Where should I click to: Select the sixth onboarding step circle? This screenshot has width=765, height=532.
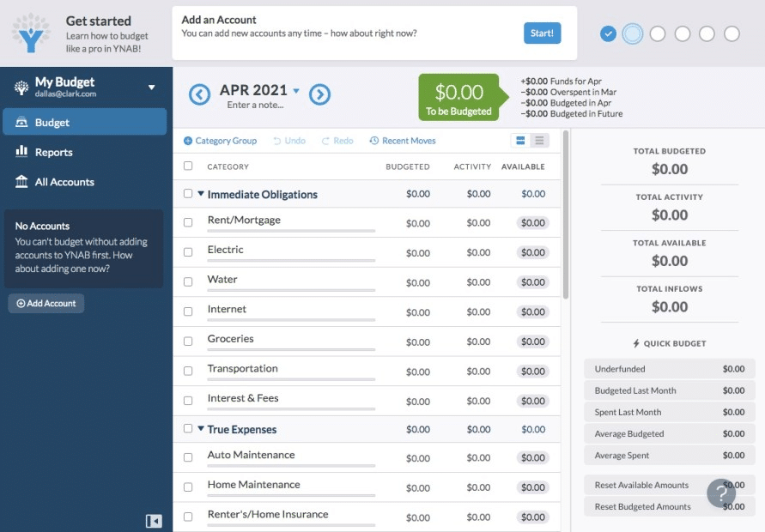(x=732, y=33)
